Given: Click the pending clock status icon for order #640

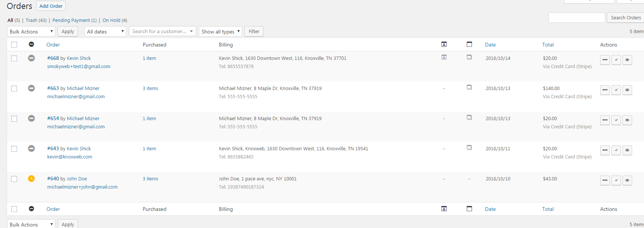Looking at the screenshot, I should (32, 179).
